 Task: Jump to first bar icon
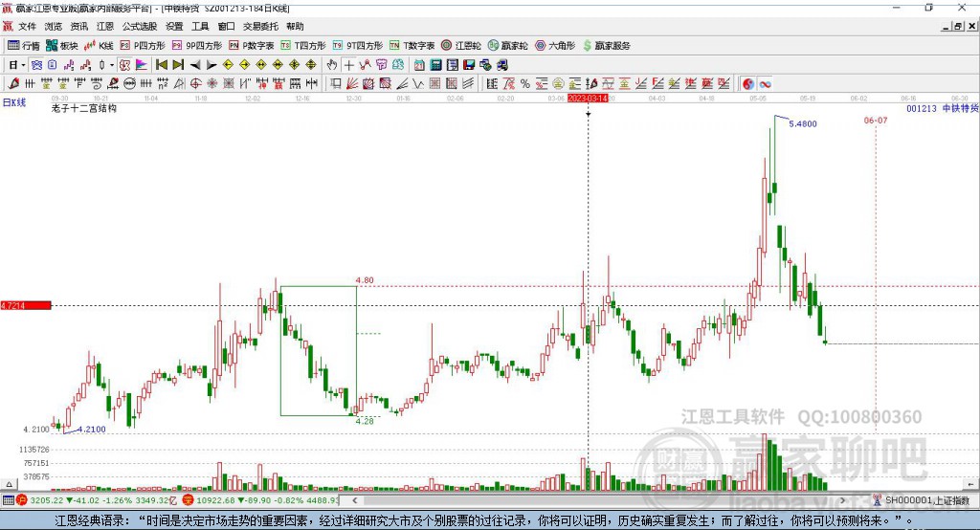click(162, 65)
